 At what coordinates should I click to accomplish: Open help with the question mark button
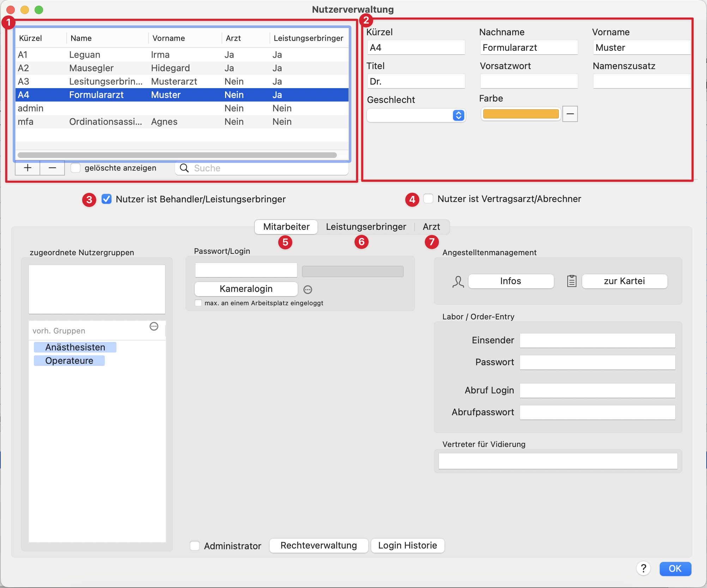click(x=643, y=568)
